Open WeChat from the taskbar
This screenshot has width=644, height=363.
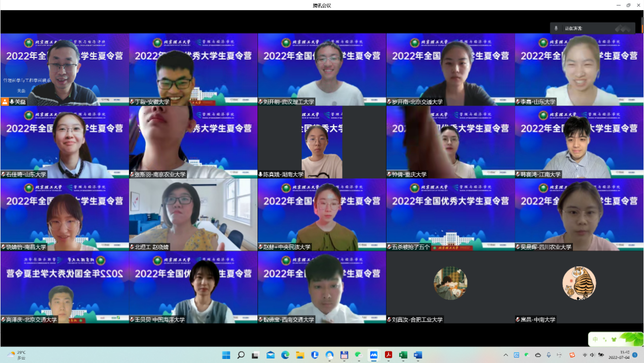(x=359, y=355)
